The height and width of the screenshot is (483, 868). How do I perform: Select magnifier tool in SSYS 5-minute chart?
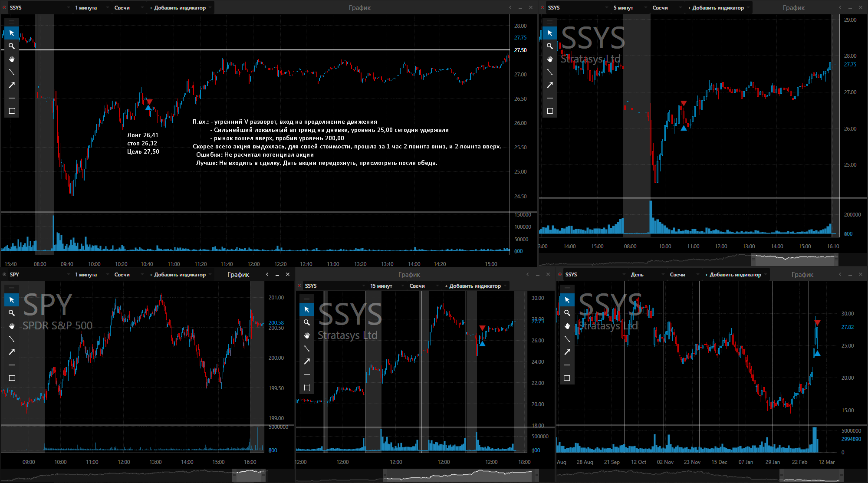click(x=550, y=46)
